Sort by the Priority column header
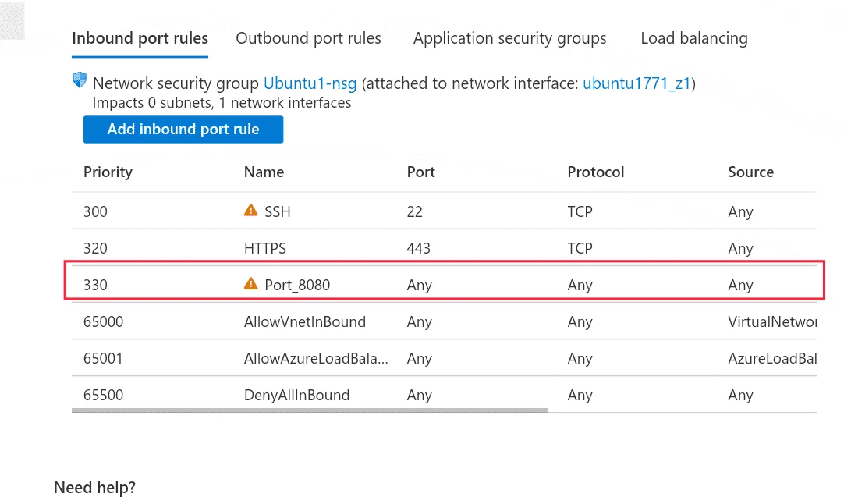 [108, 172]
